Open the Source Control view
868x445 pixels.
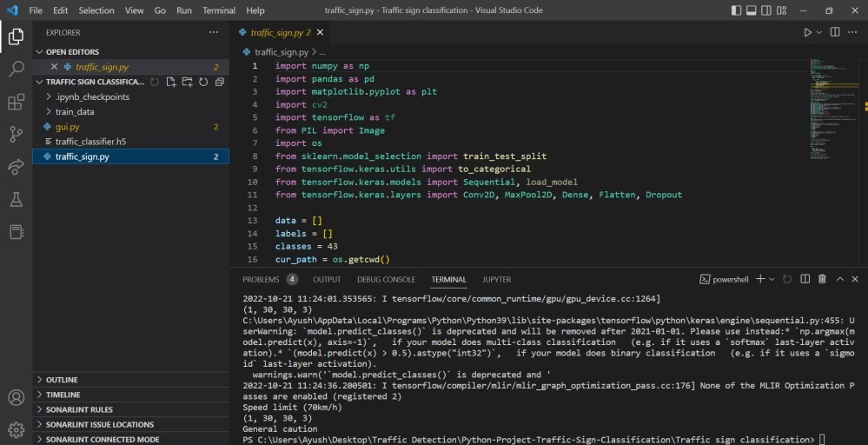coord(16,135)
